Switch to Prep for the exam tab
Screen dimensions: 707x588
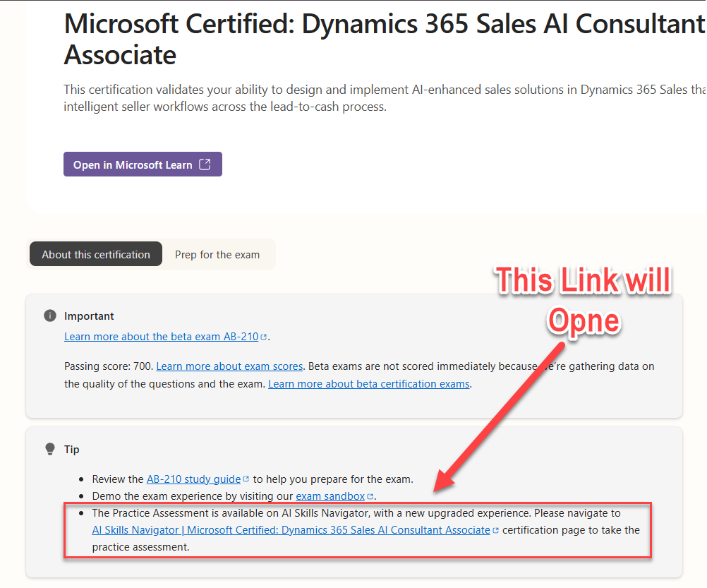coord(217,254)
